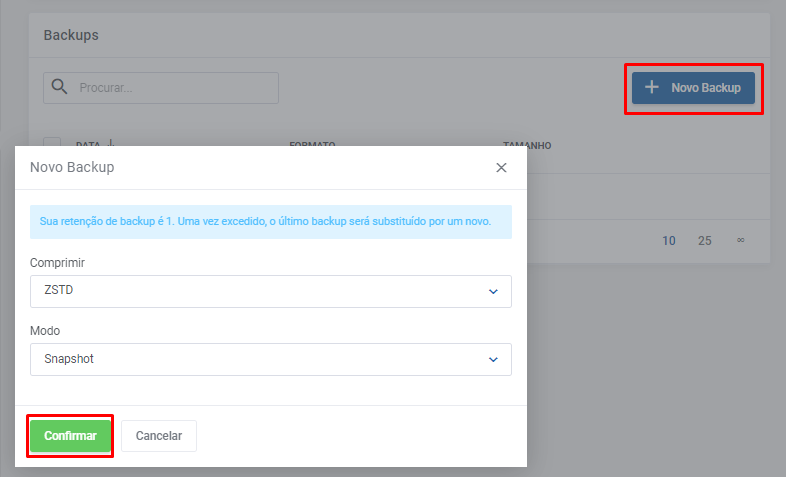This screenshot has width=786, height=477.
Task: Set page size to 25 rows
Action: [x=705, y=240]
